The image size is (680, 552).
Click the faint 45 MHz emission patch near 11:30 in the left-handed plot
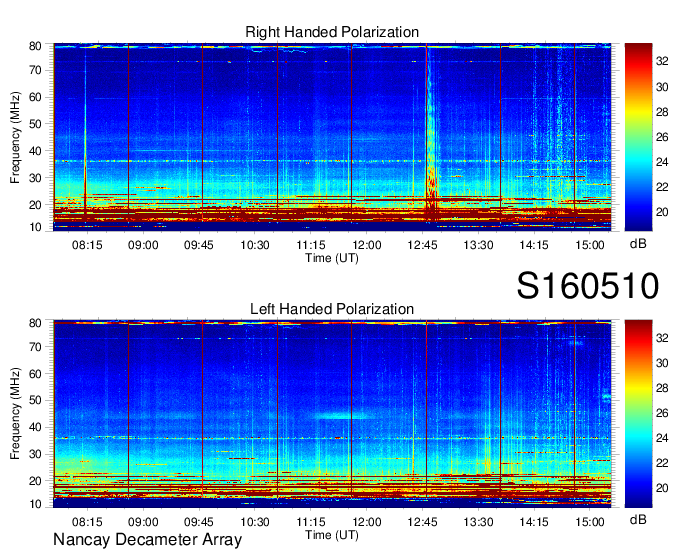click(x=345, y=416)
